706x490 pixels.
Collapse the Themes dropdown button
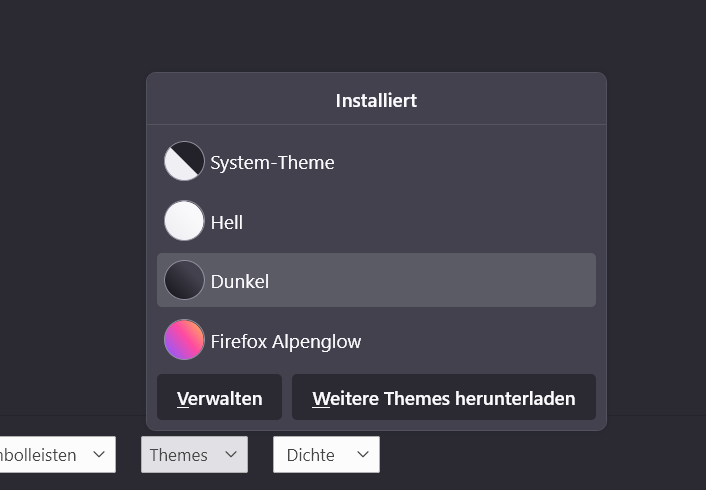pyautogui.click(x=192, y=455)
